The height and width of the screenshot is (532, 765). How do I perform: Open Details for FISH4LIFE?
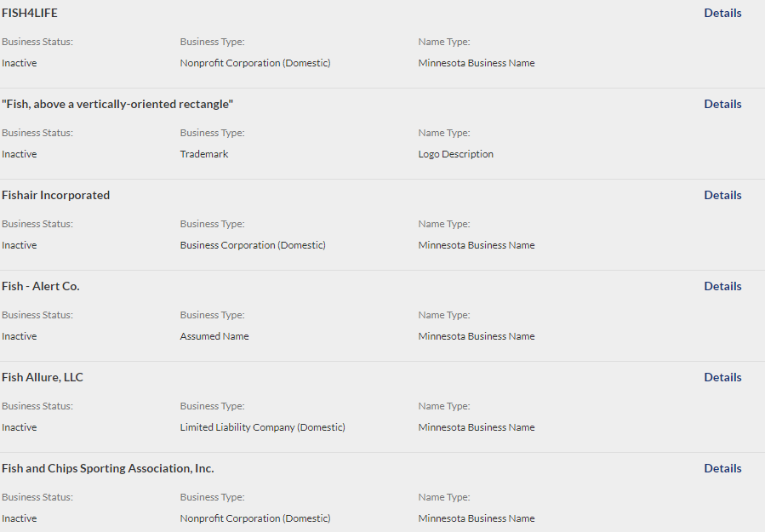point(722,13)
